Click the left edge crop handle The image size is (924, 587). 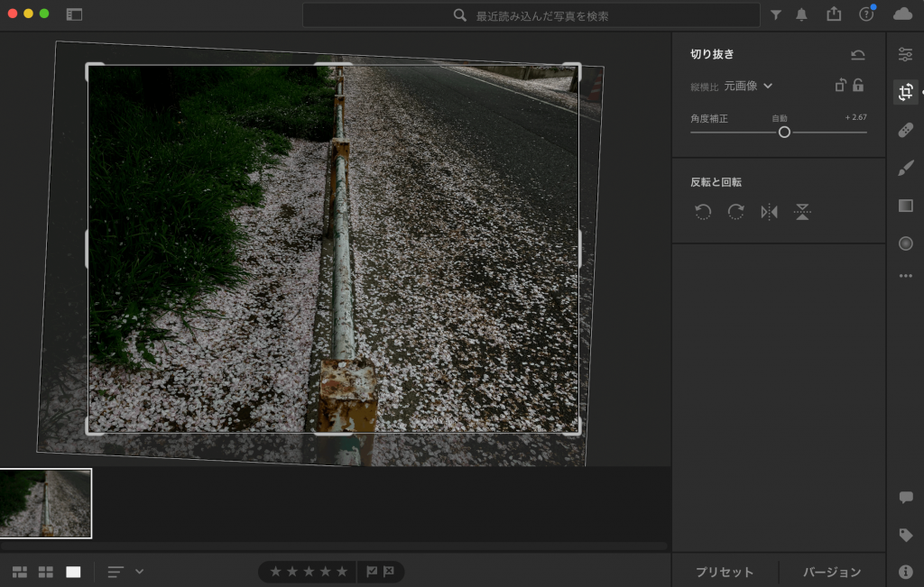click(x=88, y=249)
